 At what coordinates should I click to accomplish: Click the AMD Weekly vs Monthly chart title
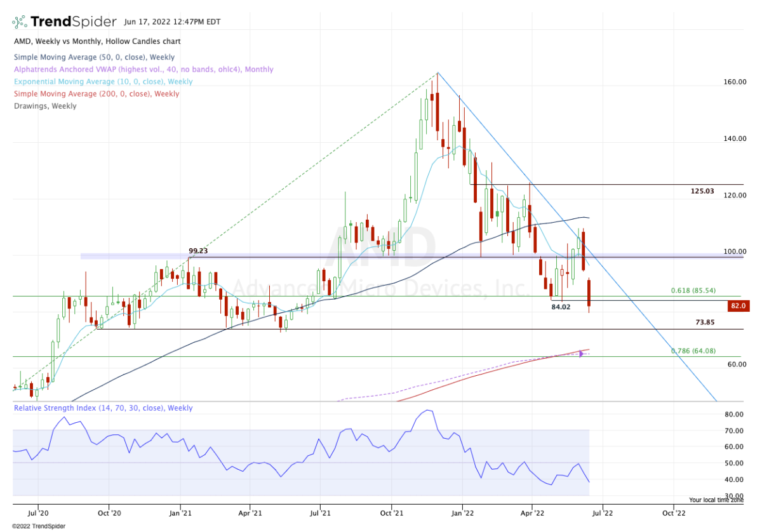click(96, 41)
